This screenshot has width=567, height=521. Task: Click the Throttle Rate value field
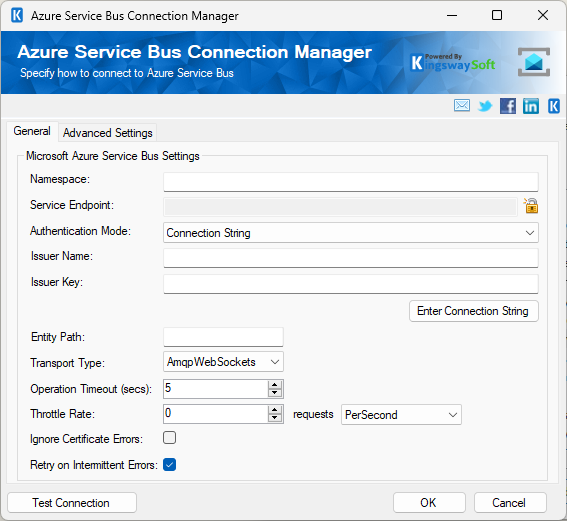tap(216, 414)
